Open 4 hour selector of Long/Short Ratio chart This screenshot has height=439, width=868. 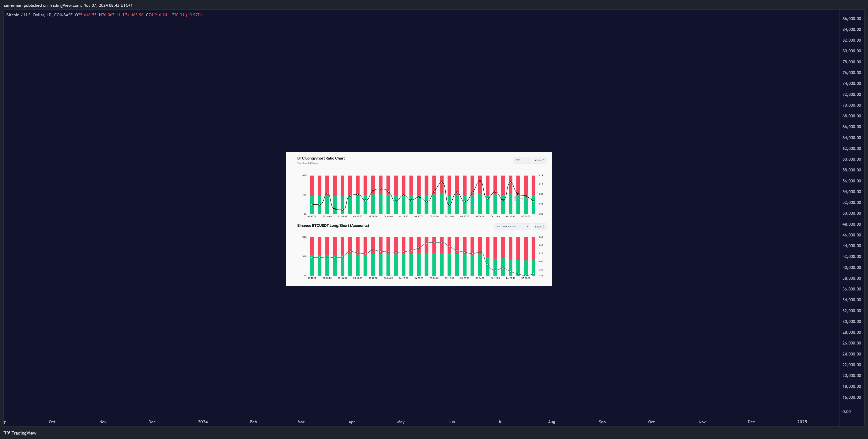[x=540, y=160]
